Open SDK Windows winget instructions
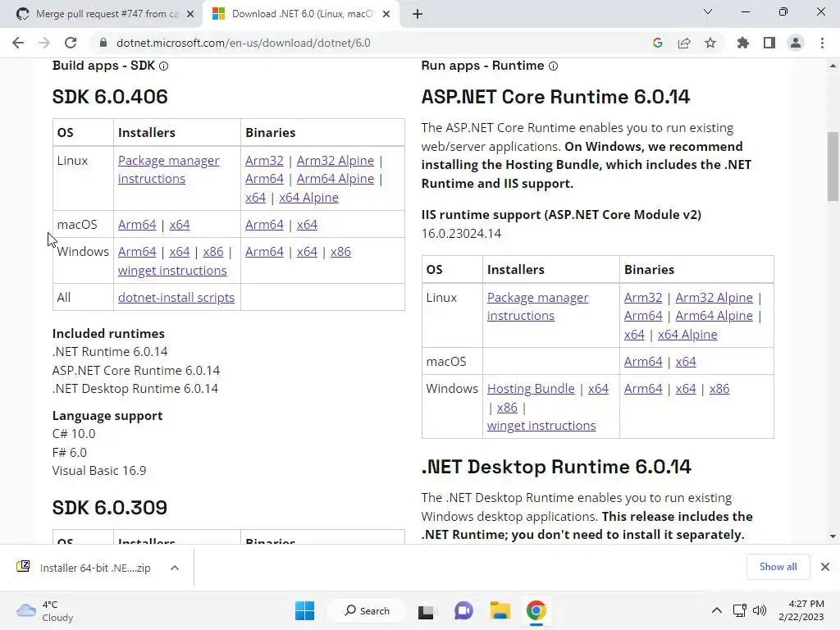Image resolution: width=840 pixels, height=630 pixels. click(x=172, y=271)
